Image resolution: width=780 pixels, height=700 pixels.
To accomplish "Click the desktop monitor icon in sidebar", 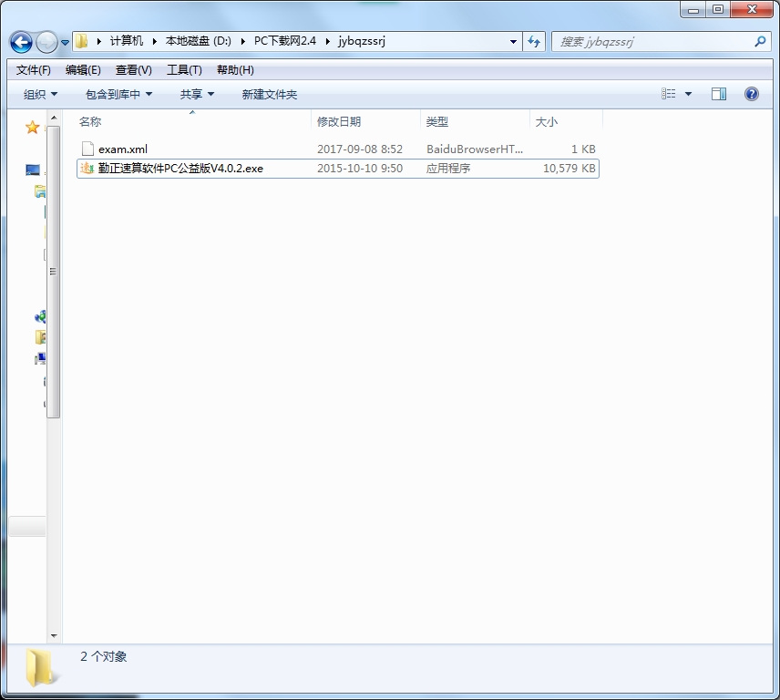I will [x=33, y=170].
